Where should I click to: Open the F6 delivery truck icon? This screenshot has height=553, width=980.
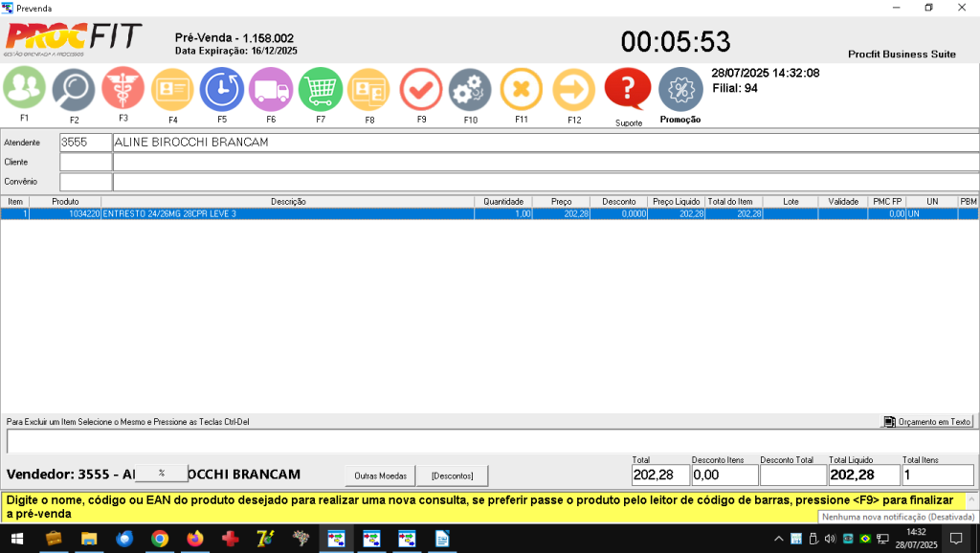(271, 90)
